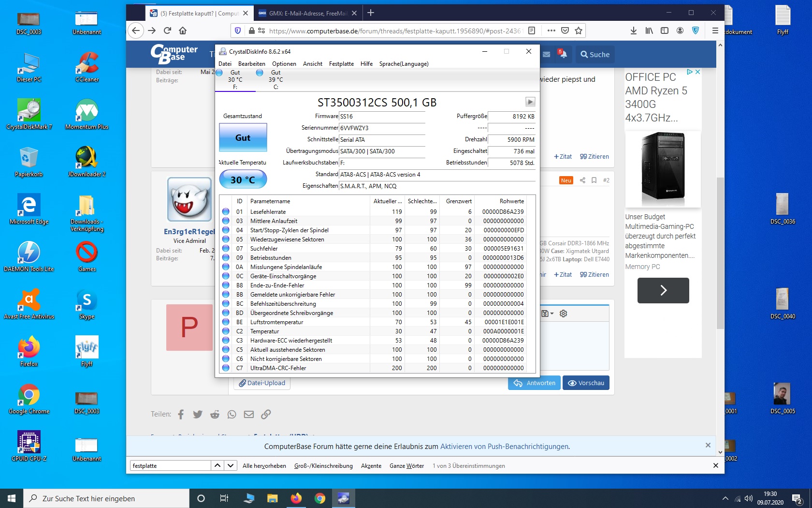812x508 pixels.
Task: Jump to next find match
Action: pos(231,465)
